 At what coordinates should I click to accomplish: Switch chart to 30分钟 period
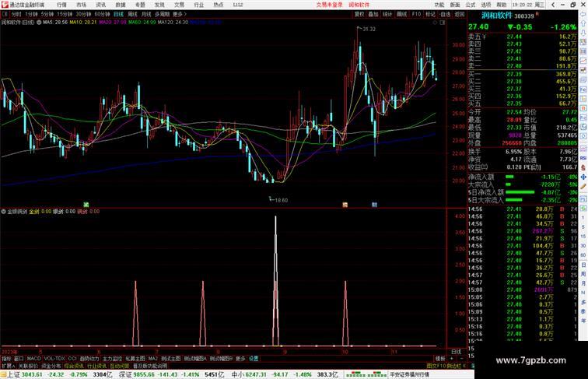[x=83, y=14]
